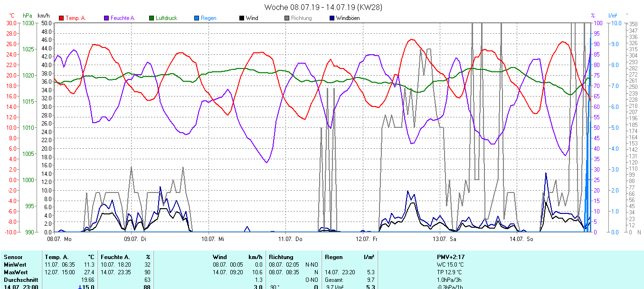Click the MaxWert row label
The image size is (644, 289).
pos(15,272)
